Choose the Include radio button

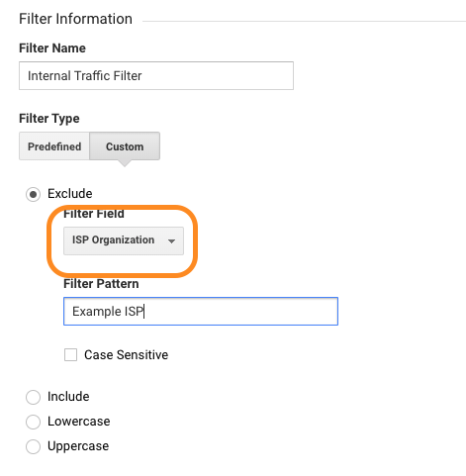[33, 397]
